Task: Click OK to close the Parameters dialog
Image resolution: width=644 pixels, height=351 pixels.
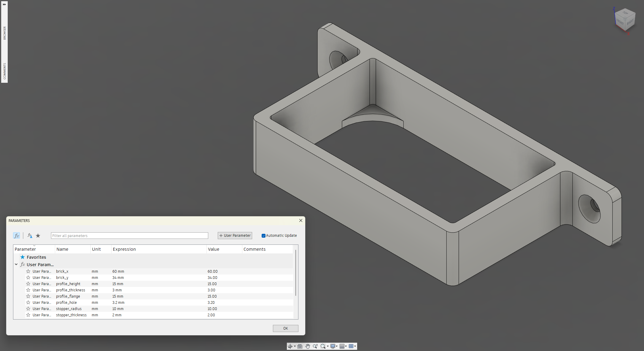Action: click(x=285, y=328)
